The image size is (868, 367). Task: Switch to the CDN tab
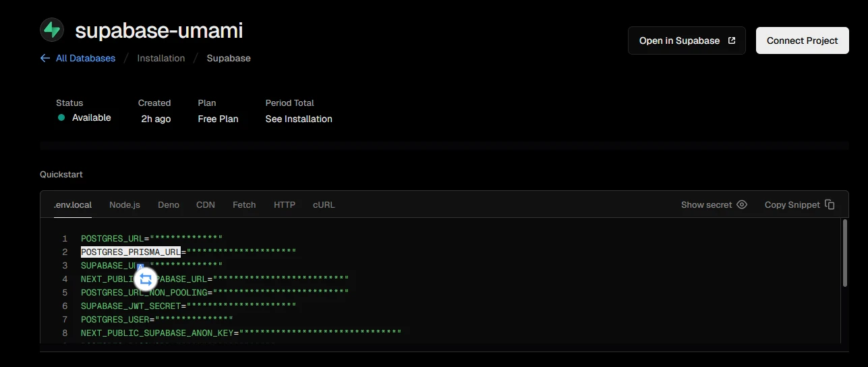point(206,204)
